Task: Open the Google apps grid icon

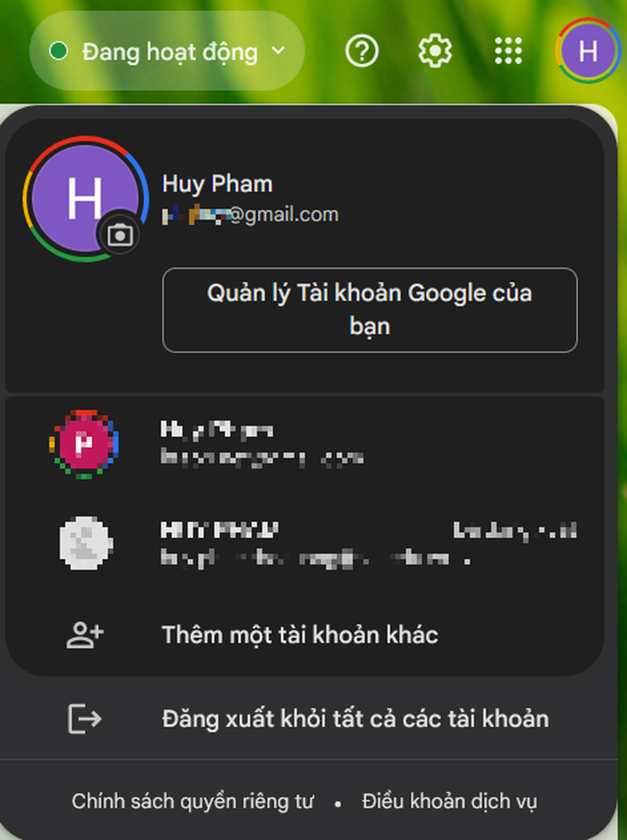Action: 509,51
